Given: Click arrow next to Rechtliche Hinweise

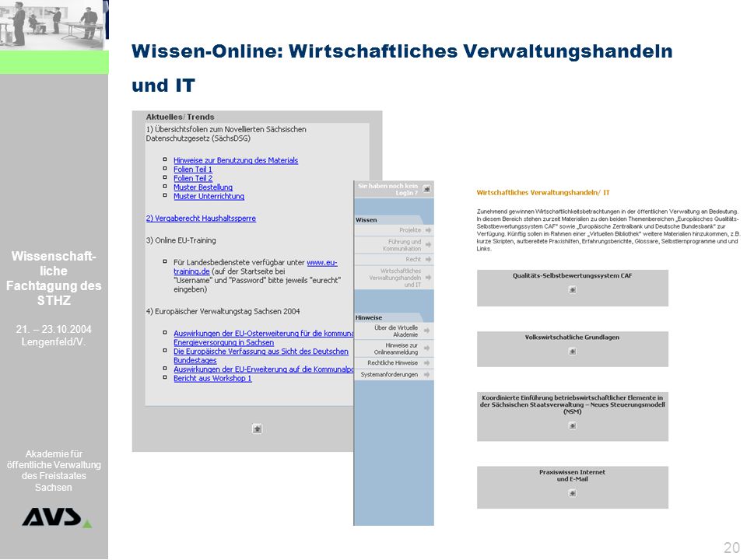Looking at the screenshot, I should 427,363.
